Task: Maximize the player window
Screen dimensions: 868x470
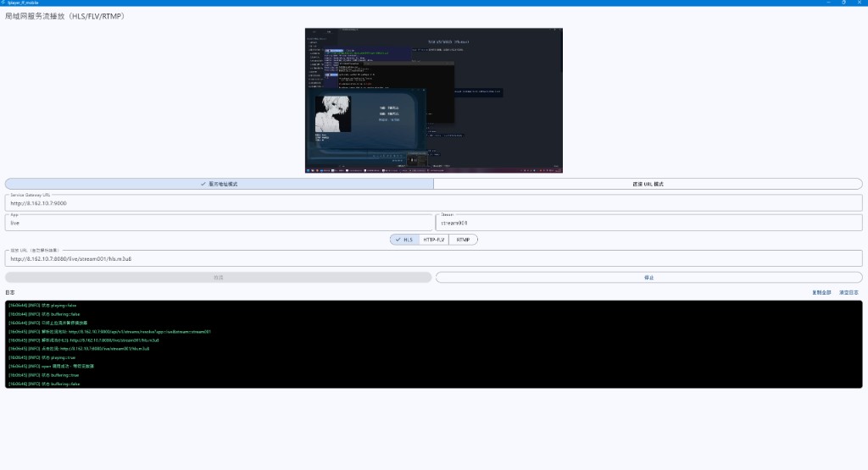Action: point(843,3)
